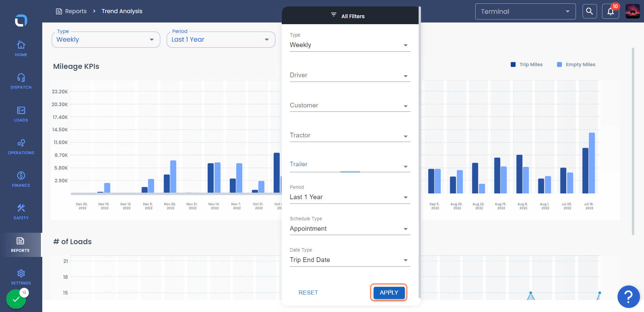Click the app logo icon
This screenshot has width=644, height=312.
pos(21,20)
